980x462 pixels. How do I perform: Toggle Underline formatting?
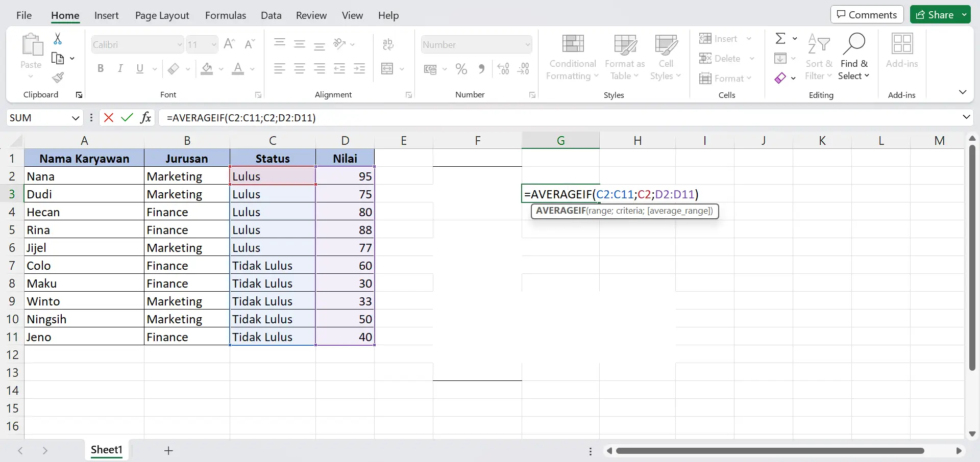pos(140,68)
